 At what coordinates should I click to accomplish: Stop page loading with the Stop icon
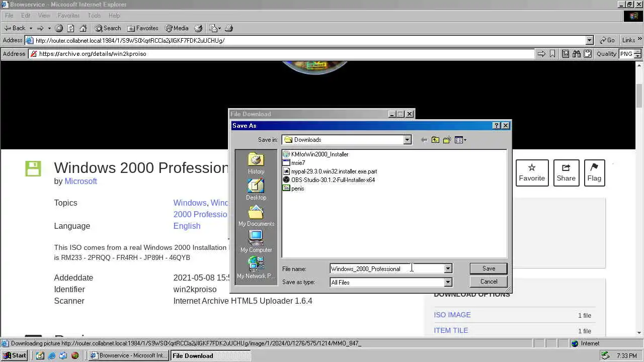[x=59, y=28]
